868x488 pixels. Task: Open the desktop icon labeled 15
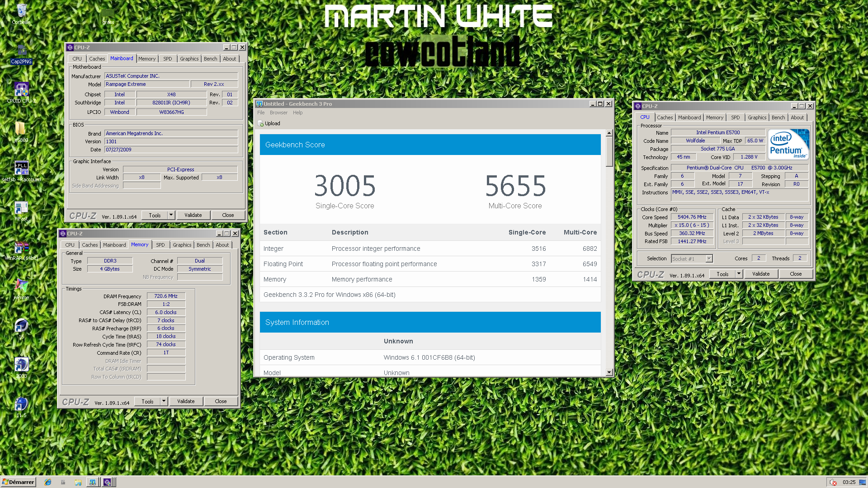pyautogui.click(x=21, y=328)
